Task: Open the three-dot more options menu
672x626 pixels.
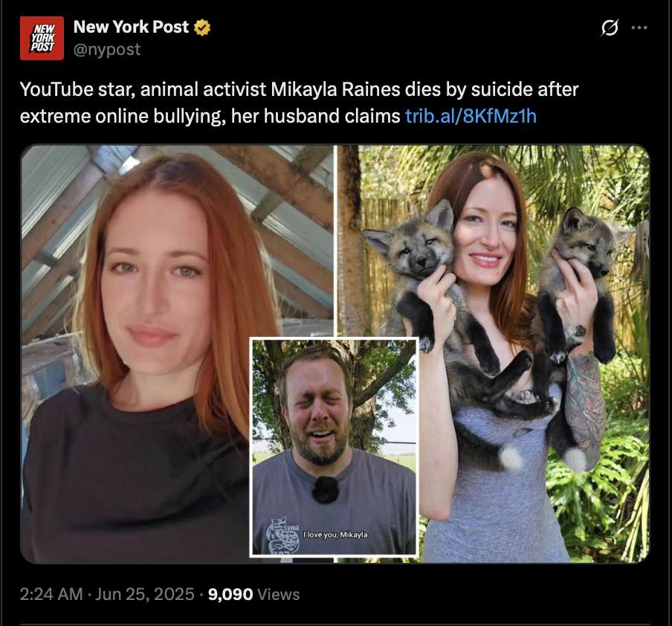Action: (x=639, y=28)
